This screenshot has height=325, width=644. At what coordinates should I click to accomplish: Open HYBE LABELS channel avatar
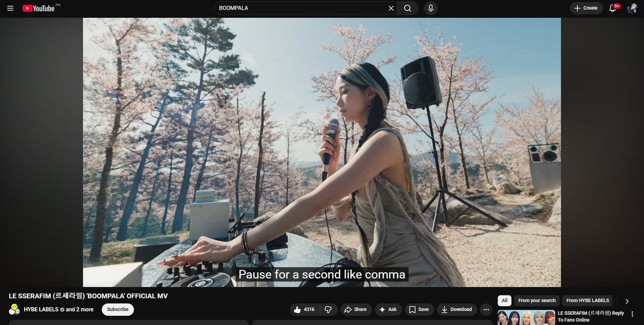click(x=14, y=309)
